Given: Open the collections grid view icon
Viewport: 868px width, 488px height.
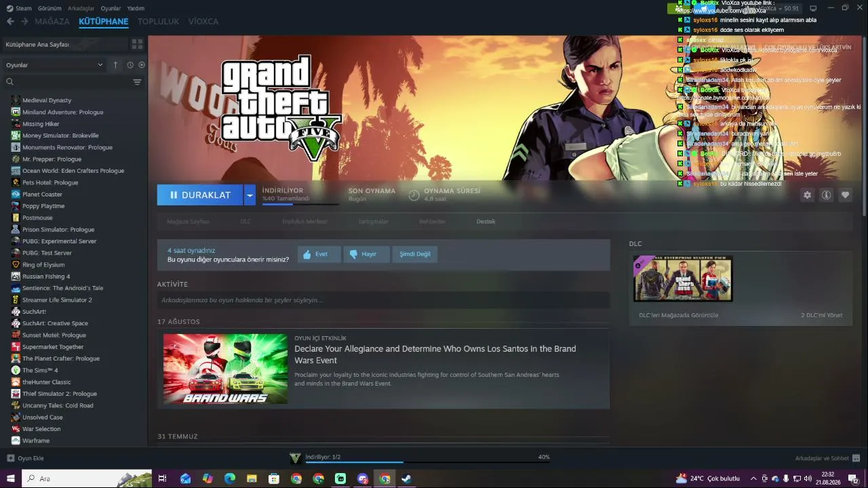Looking at the screenshot, I should 137,44.
